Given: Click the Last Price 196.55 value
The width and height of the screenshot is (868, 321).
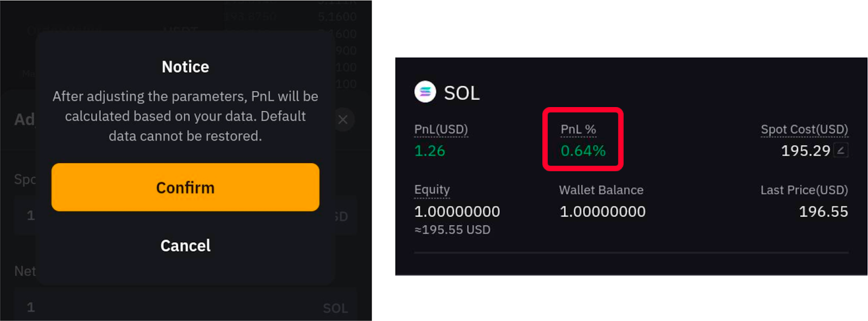Looking at the screenshot, I should (x=824, y=211).
